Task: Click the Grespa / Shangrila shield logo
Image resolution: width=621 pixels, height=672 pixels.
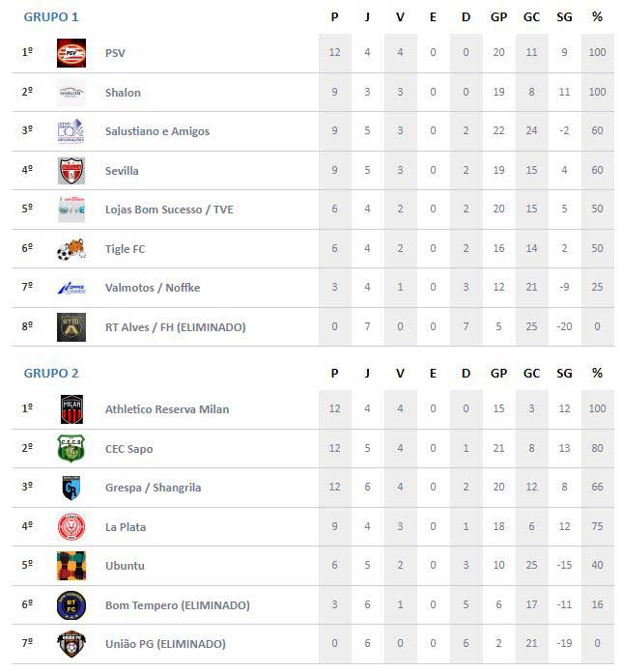Action: [x=71, y=488]
